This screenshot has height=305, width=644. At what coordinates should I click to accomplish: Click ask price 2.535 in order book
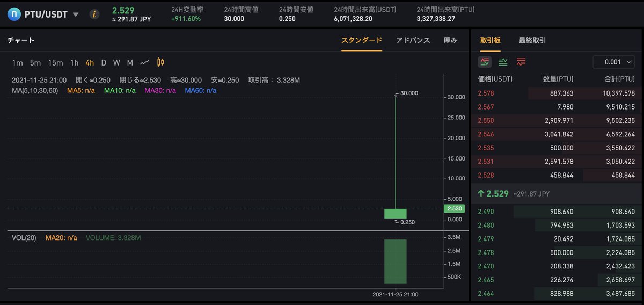click(x=486, y=148)
